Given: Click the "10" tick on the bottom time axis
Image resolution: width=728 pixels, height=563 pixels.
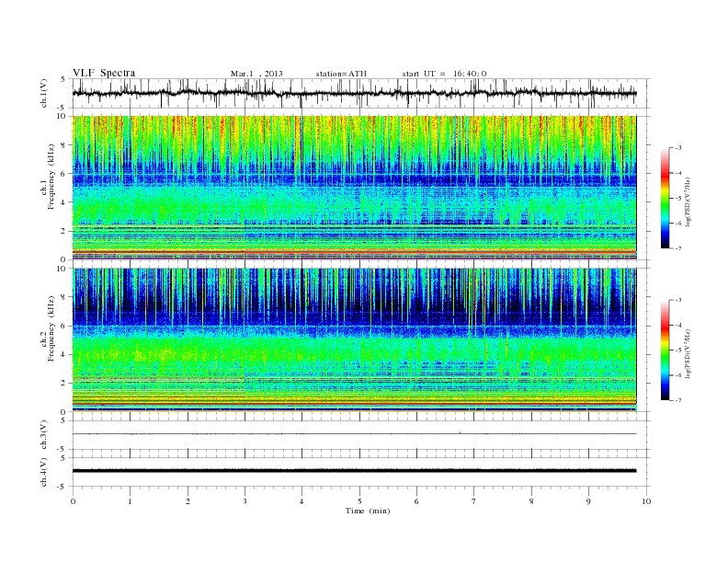Looking at the screenshot, I should pyautogui.click(x=646, y=501).
